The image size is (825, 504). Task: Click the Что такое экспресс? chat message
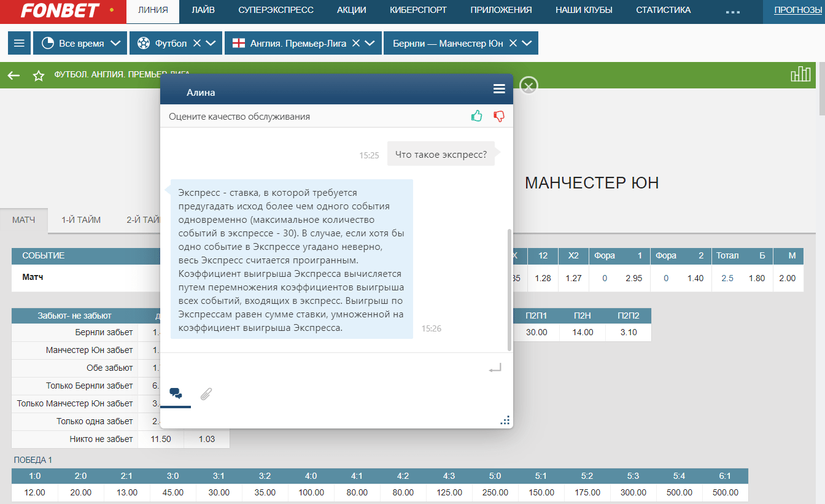(x=441, y=155)
